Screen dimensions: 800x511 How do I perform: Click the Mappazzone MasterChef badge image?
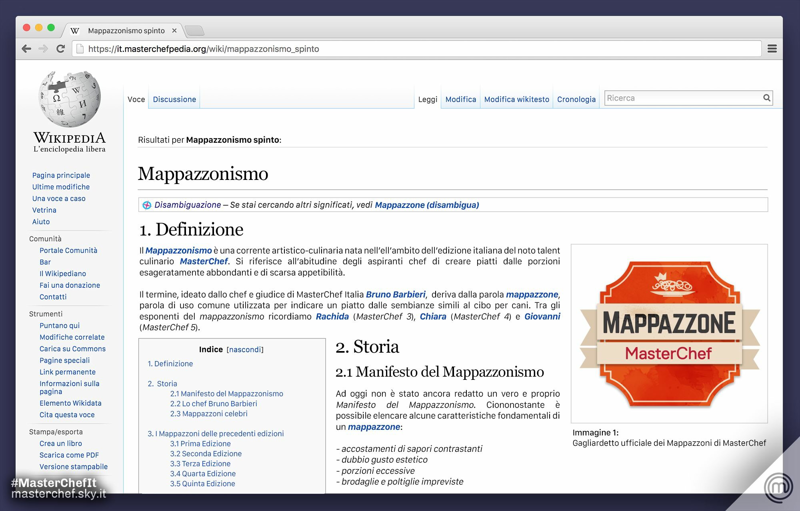tap(669, 334)
